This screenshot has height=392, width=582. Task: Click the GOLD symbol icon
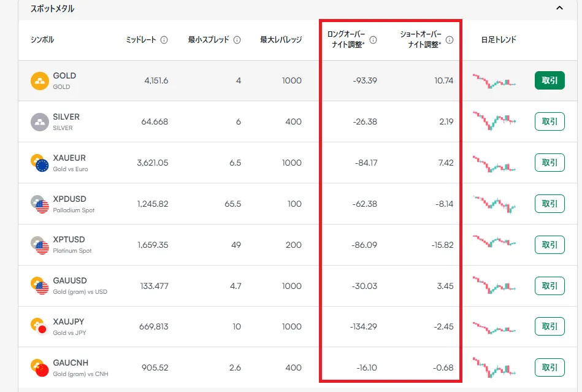pyautogui.click(x=40, y=81)
